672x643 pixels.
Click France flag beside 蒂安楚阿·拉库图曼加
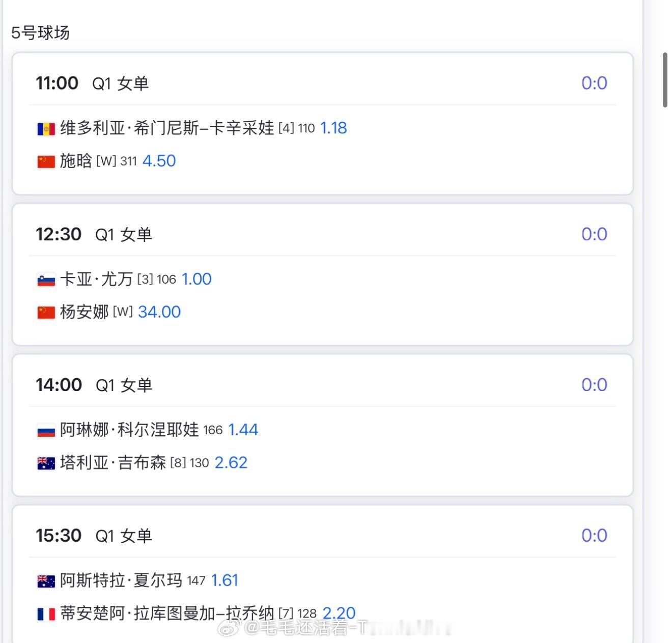point(46,614)
